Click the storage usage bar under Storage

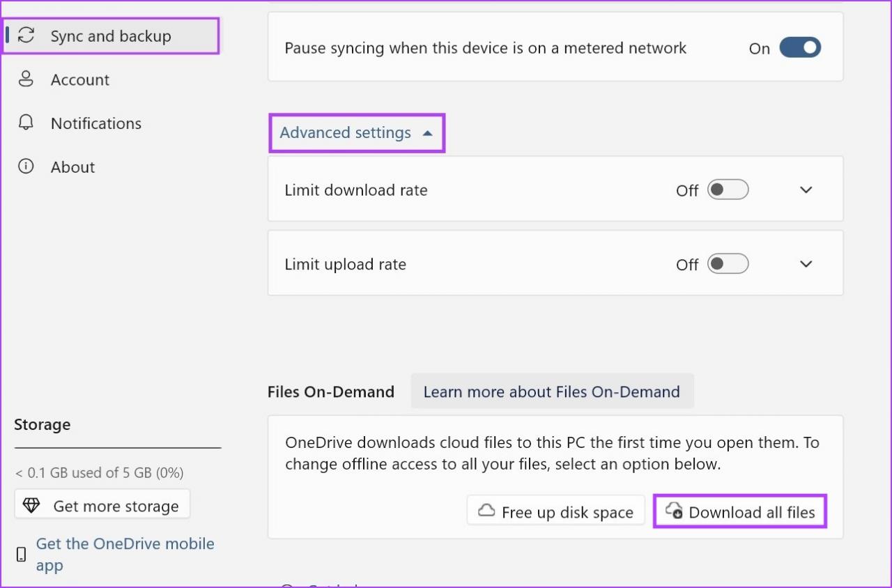point(117,448)
